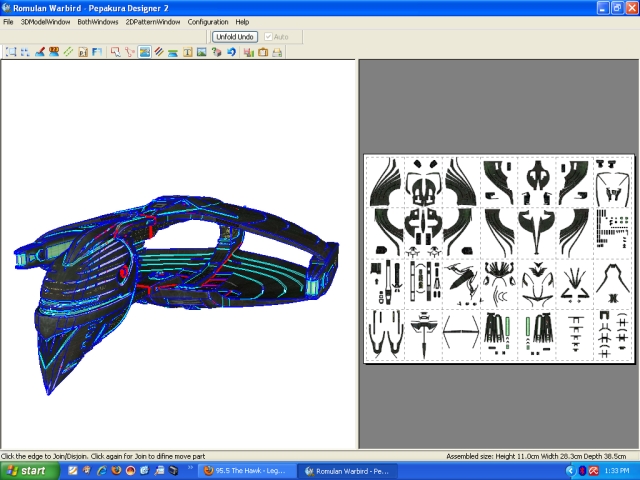The width and height of the screenshot is (640, 480).
Task: Click the four-corner dotted select toolbar icon
Action: pyautogui.click(x=25, y=52)
